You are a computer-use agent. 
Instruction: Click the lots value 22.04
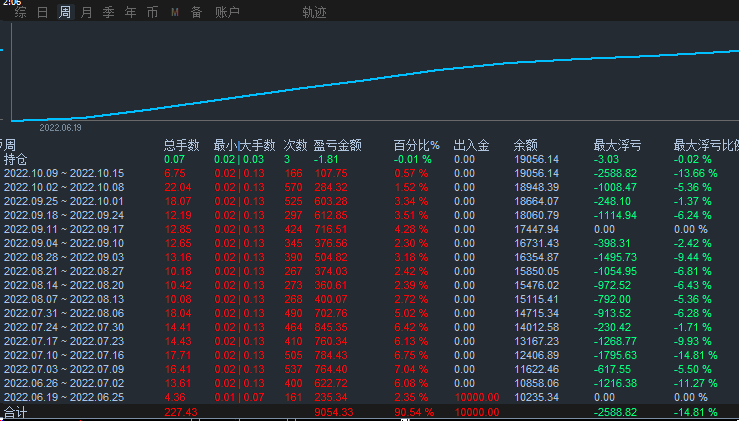[178, 187]
